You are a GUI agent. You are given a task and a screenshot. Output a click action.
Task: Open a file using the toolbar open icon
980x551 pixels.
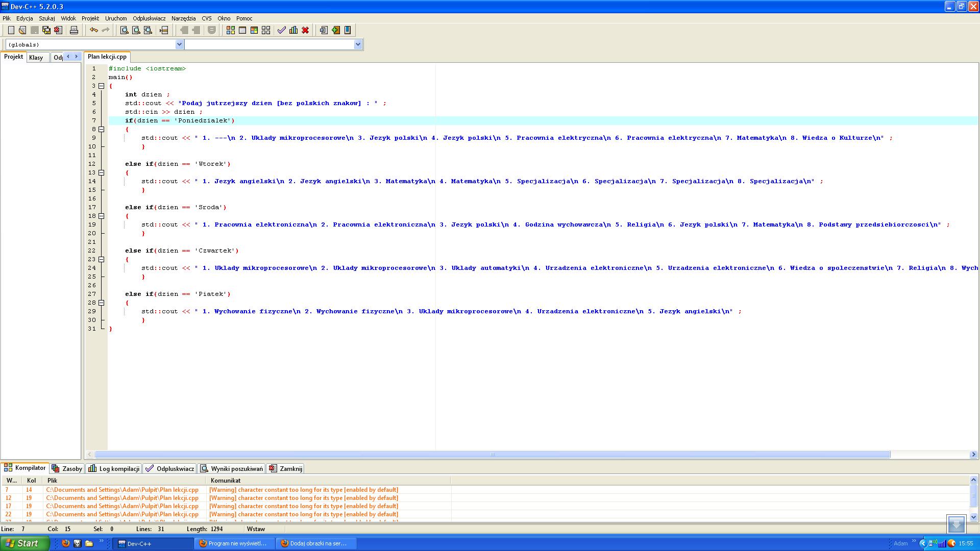22,30
